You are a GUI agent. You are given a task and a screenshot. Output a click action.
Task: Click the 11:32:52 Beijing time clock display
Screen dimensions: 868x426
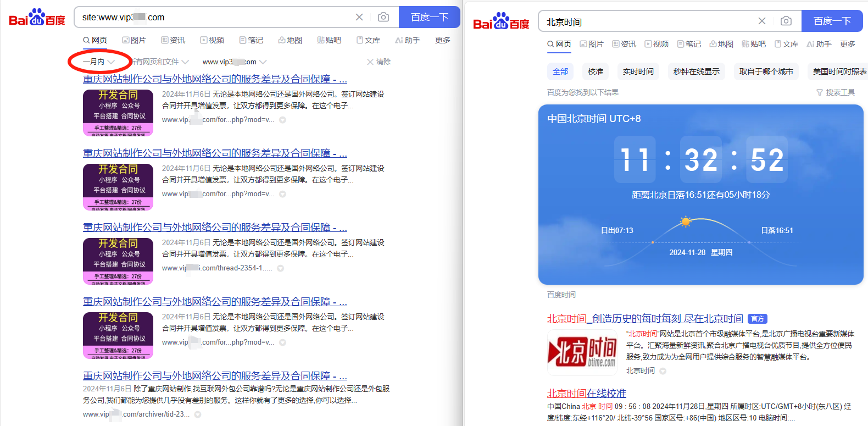click(701, 159)
